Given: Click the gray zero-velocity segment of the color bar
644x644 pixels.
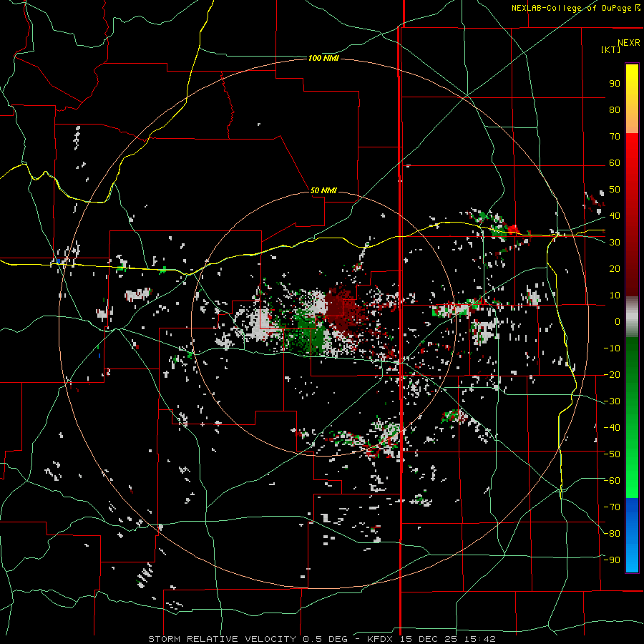Looking at the screenshot, I should coord(632,317).
